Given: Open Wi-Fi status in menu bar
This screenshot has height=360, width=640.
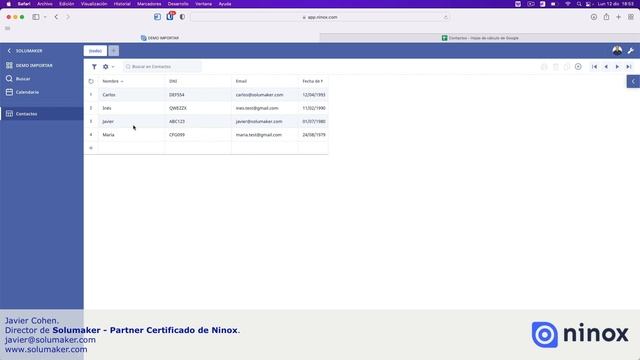Looking at the screenshot, I should coord(568,4).
